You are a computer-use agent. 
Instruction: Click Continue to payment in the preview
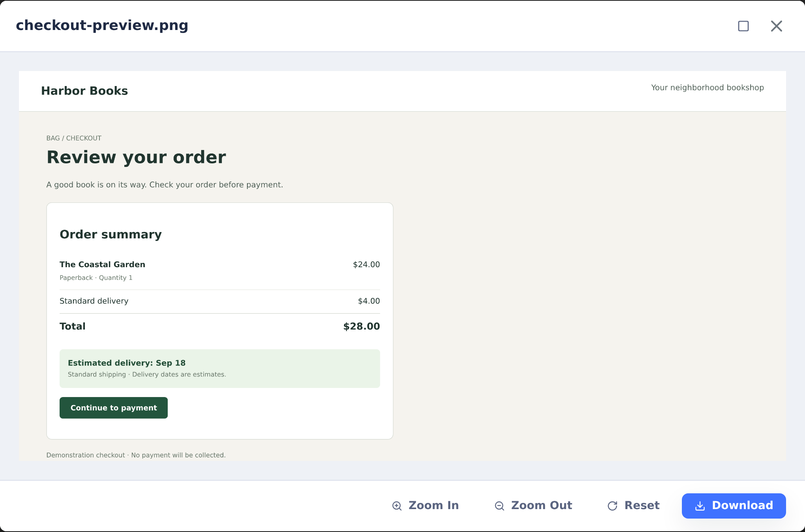(114, 408)
